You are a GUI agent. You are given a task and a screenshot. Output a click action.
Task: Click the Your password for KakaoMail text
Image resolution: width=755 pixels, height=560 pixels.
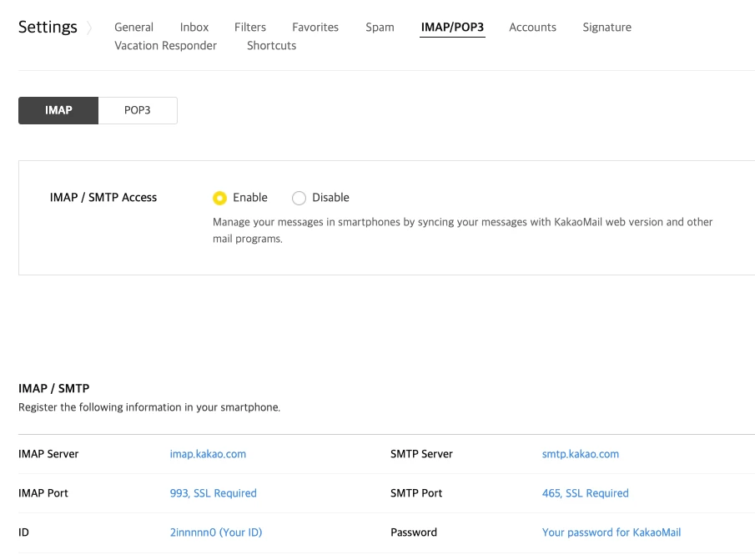tap(611, 532)
